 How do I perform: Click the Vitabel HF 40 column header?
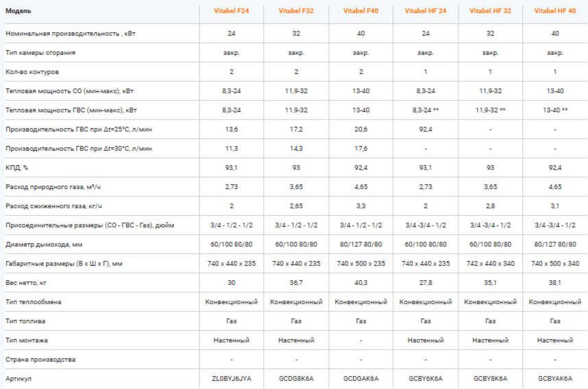pyautogui.click(x=555, y=11)
